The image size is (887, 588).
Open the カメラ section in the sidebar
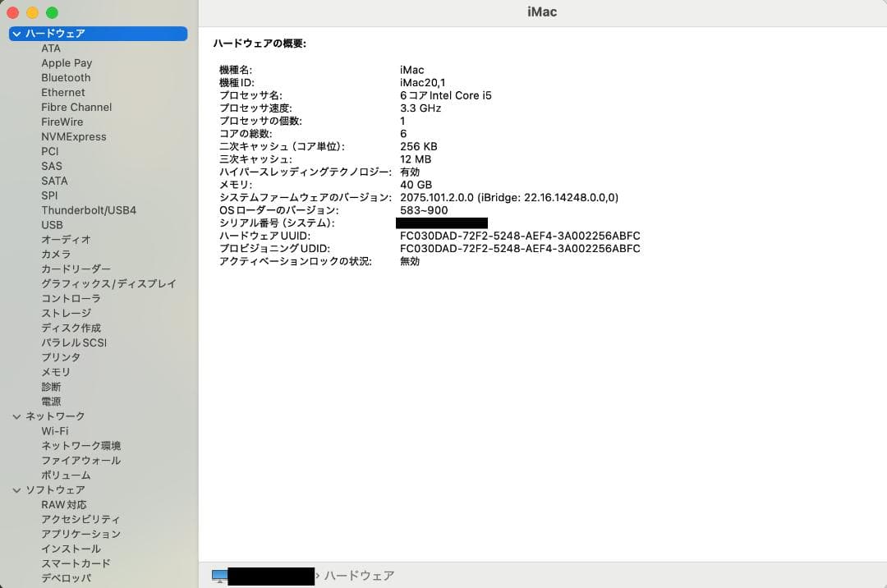pos(53,255)
